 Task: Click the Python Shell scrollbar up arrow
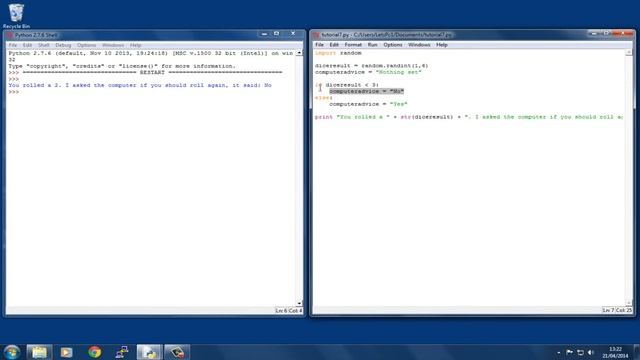299,53
